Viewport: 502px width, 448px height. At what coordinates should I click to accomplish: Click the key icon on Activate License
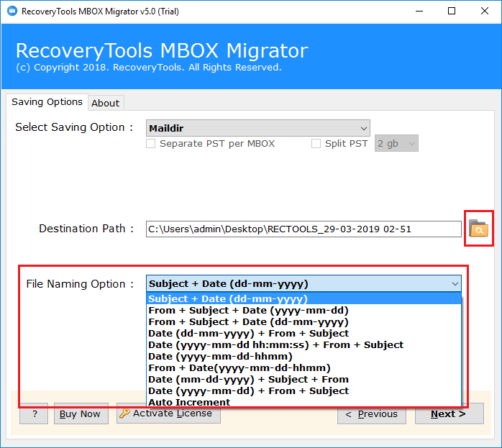point(124,413)
